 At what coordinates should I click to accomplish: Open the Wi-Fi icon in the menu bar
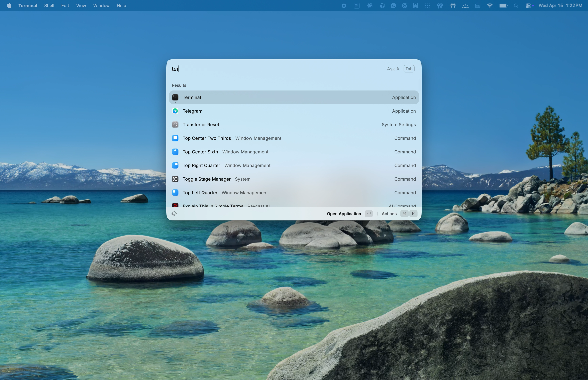click(490, 5)
